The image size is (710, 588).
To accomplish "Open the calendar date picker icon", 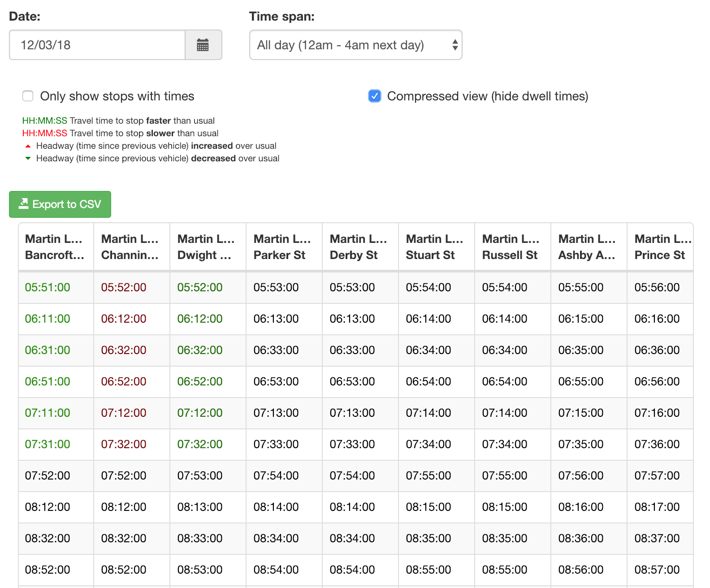I will click(203, 45).
